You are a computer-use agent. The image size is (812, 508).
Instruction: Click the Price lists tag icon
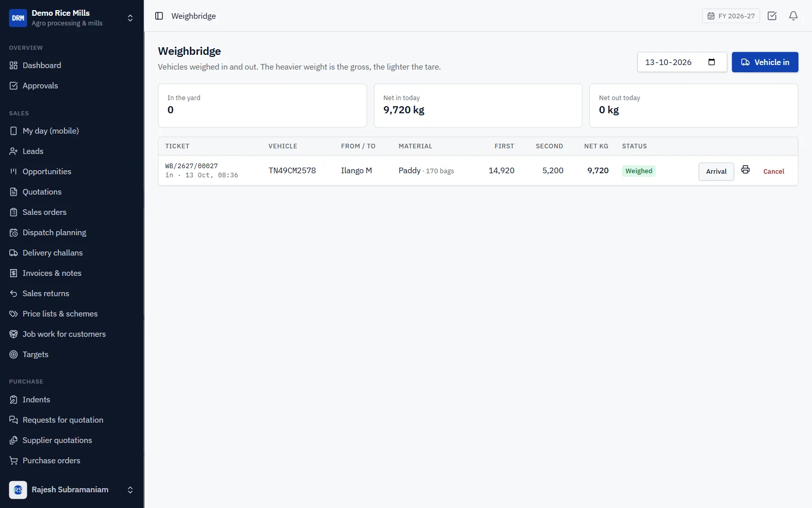pyautogui.click(x=14, y=314)
